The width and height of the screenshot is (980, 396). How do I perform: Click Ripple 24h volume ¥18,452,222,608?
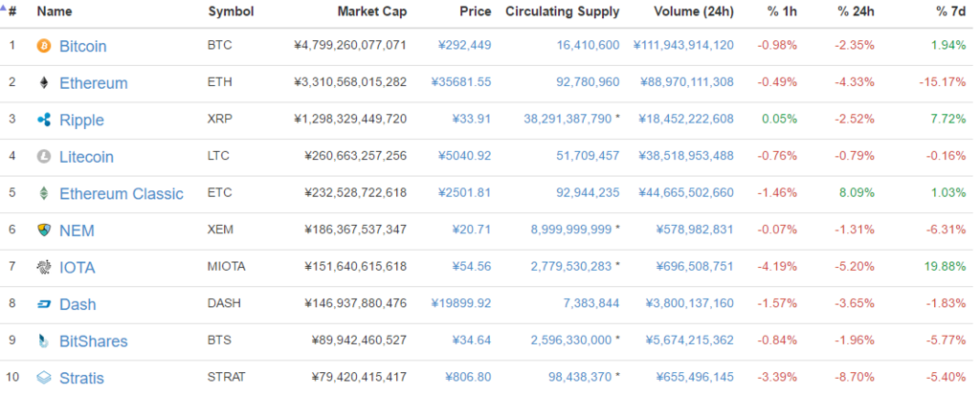pyautogui.click(x=686, y=119)
